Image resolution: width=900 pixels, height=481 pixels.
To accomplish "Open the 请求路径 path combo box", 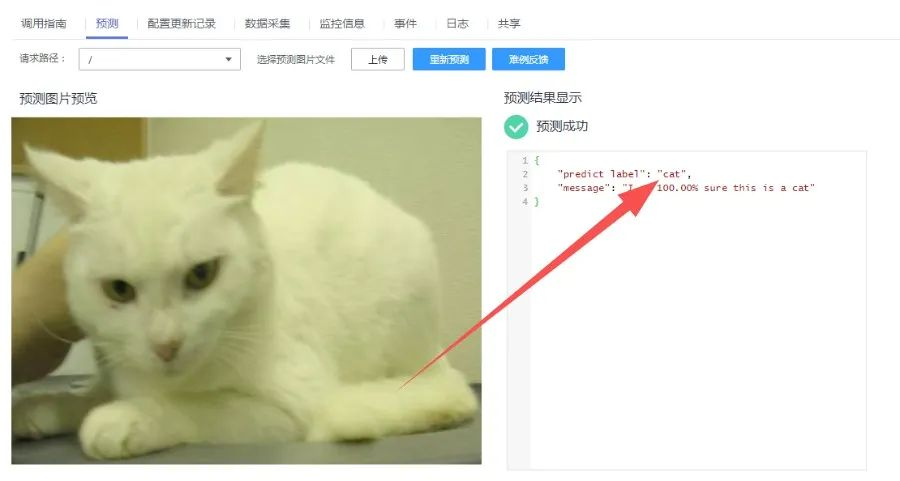I will 160,59.
